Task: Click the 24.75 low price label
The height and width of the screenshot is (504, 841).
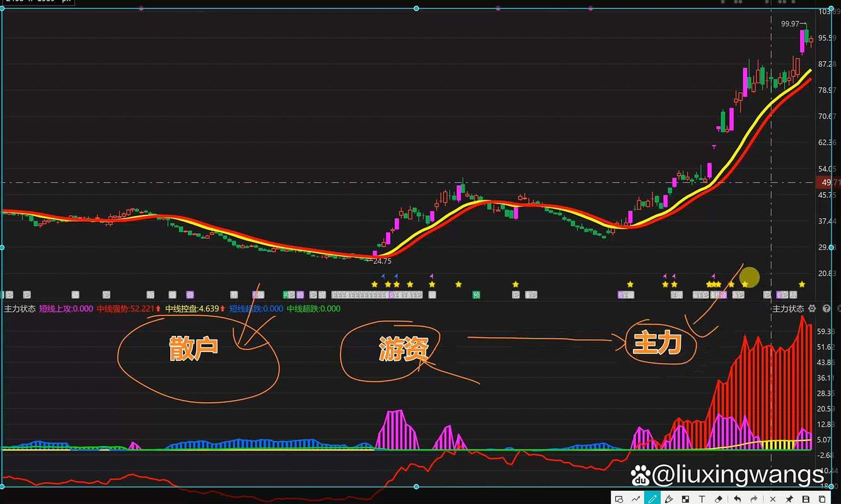Action: pos(382,261)
